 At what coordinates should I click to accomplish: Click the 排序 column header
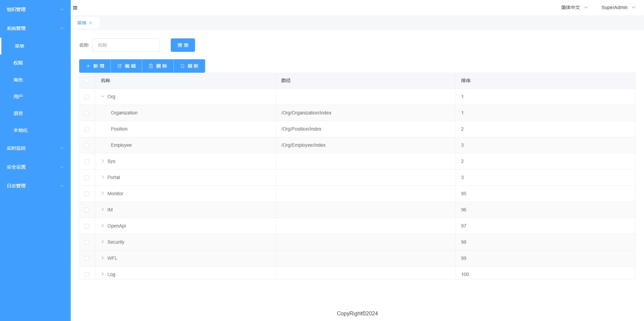point(545,81)
